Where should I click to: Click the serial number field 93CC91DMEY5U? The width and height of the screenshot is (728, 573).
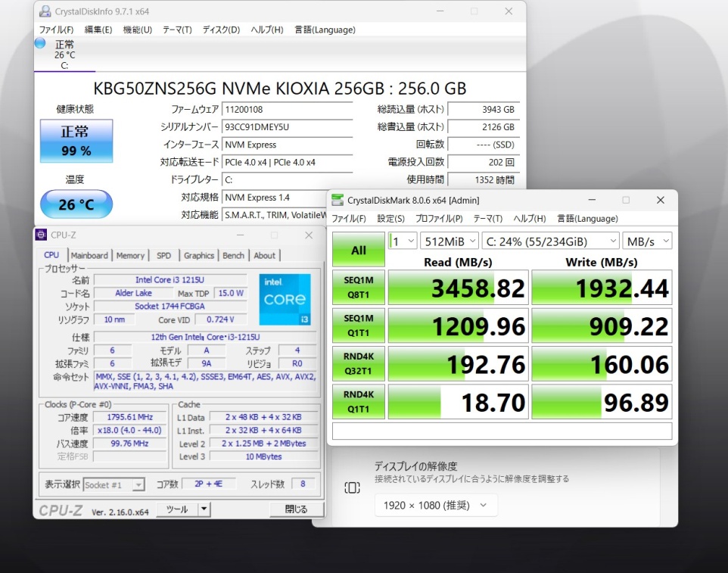[287, 127]
